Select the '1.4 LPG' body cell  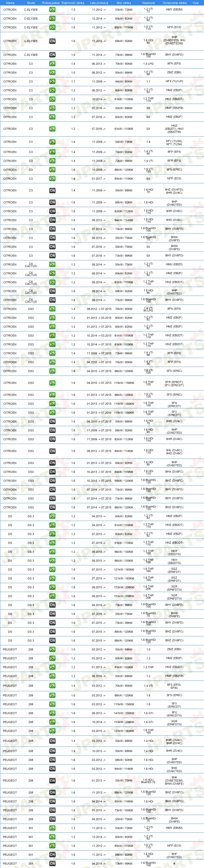148,64
